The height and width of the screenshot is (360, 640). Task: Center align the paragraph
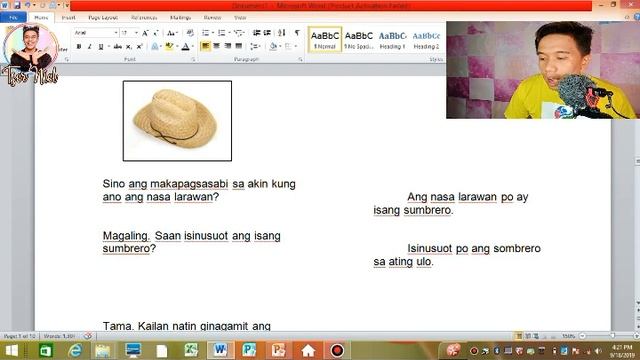tap(217, 46)
